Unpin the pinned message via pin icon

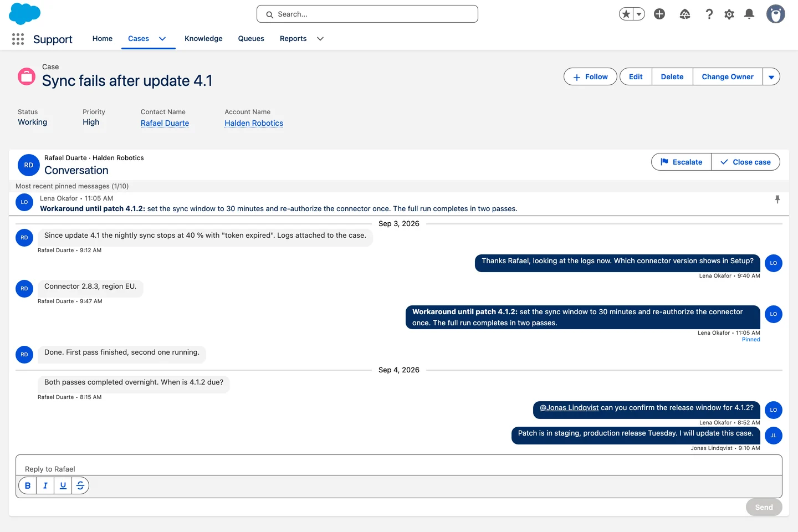click(x=777, y=199)
